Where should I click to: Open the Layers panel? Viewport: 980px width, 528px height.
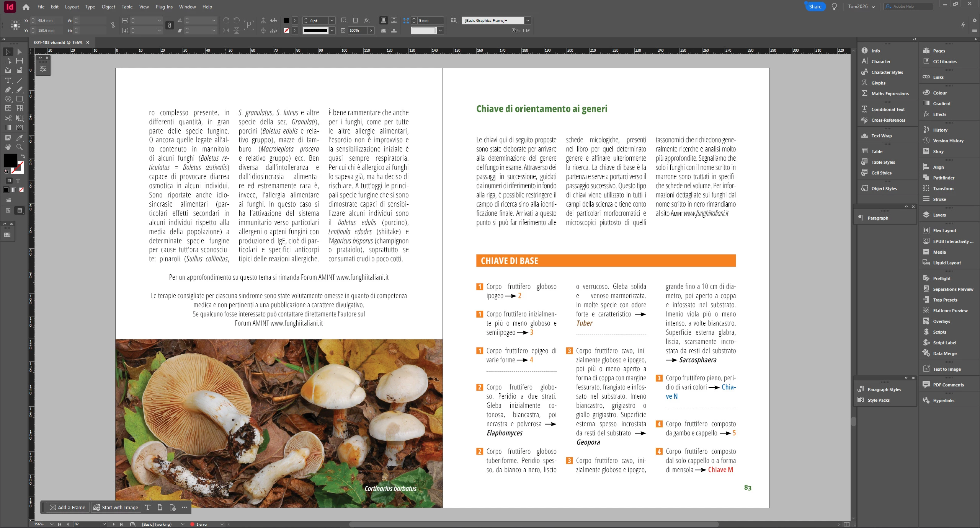(x=939, y=215)
